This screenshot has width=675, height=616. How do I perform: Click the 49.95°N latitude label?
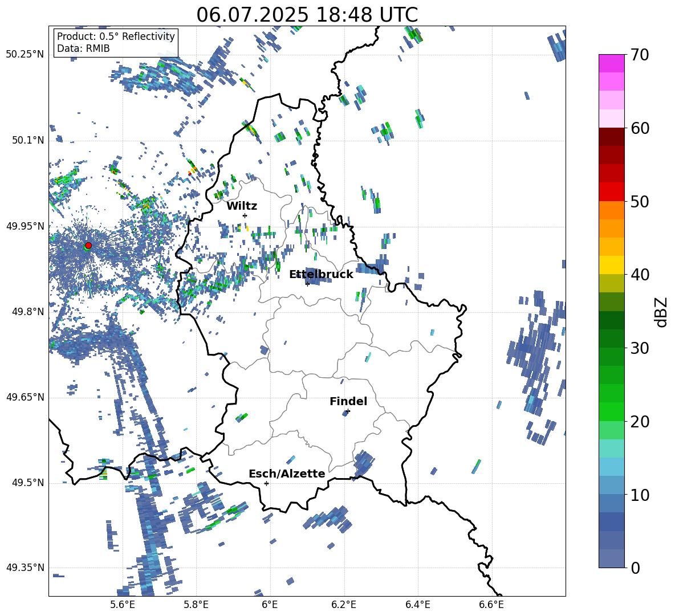coord(25,226)
